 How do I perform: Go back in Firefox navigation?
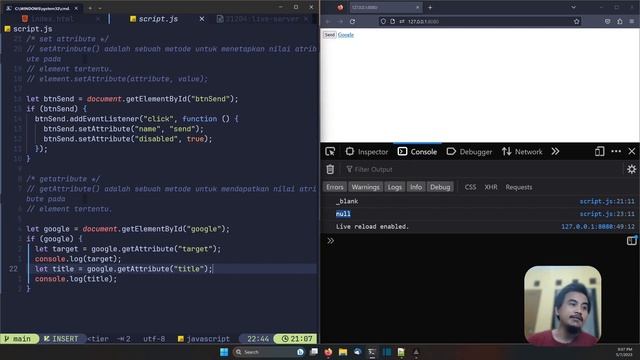tap(328, 21)
